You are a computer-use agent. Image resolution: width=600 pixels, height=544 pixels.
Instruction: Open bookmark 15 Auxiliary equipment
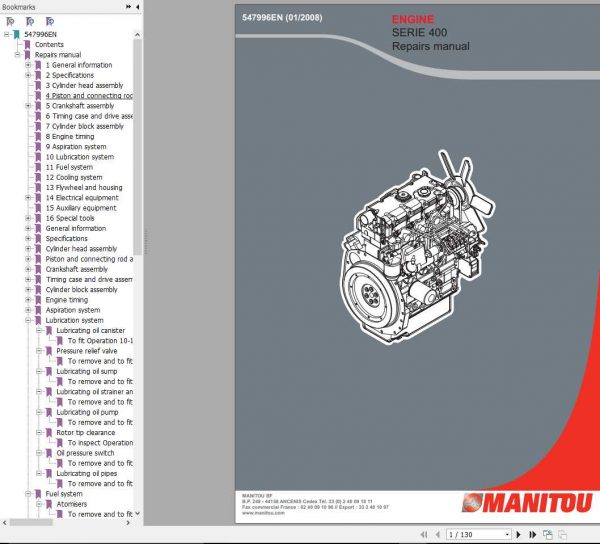pos(81,208)
